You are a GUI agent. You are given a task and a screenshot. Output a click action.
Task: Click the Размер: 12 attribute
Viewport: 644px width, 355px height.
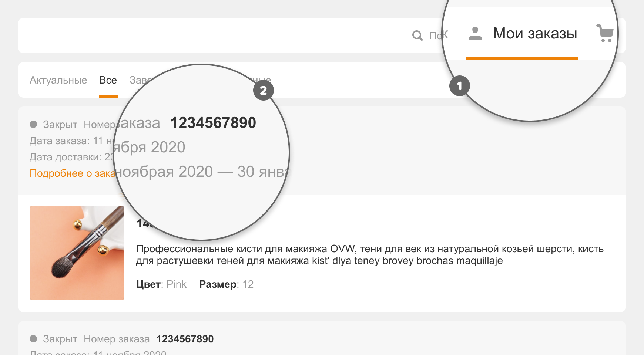(x=226, y=284)
